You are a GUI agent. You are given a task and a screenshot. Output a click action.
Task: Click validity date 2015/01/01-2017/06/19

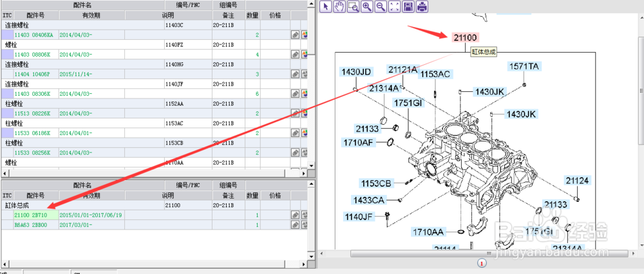pos(90,215)
